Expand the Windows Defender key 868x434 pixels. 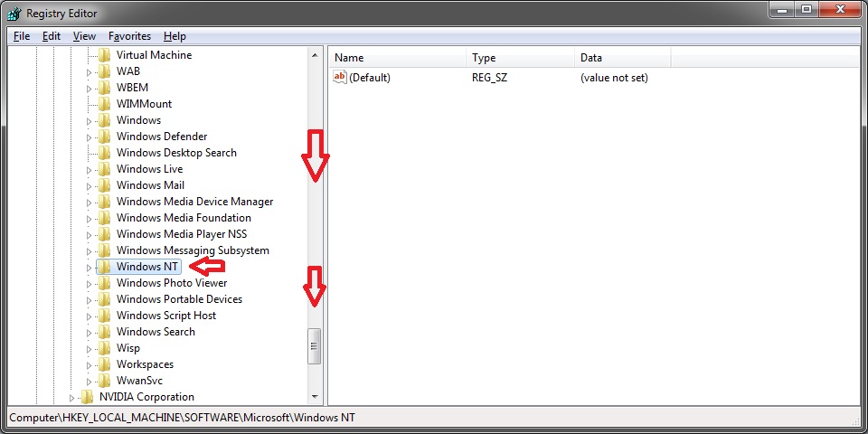[x=89, y=137]
